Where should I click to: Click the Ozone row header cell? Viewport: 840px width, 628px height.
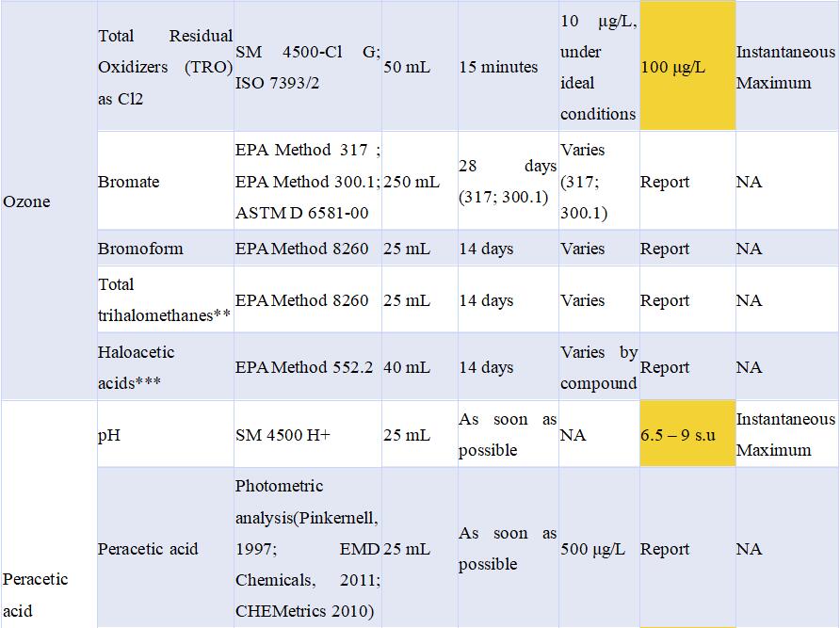[49, 201]
